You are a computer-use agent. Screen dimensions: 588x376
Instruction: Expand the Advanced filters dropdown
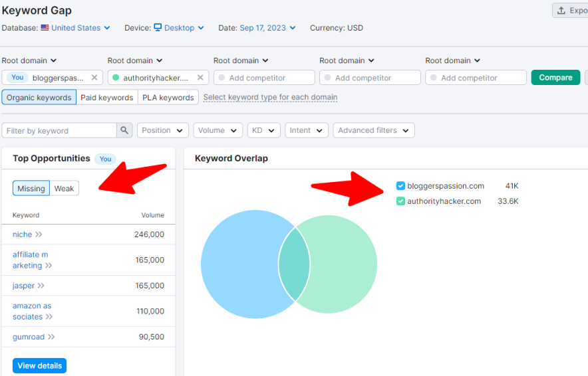pyautogui.click(x=373, y=131)
